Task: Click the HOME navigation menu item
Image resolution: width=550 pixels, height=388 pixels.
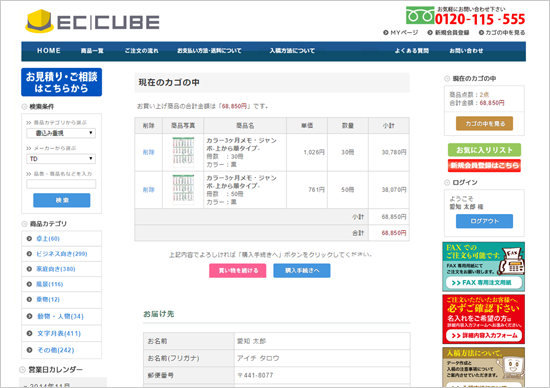Action: point(49,51)
